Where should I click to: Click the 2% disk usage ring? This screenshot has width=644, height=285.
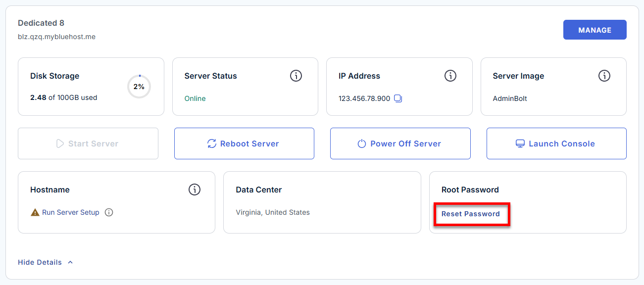[x=139, y=87]
